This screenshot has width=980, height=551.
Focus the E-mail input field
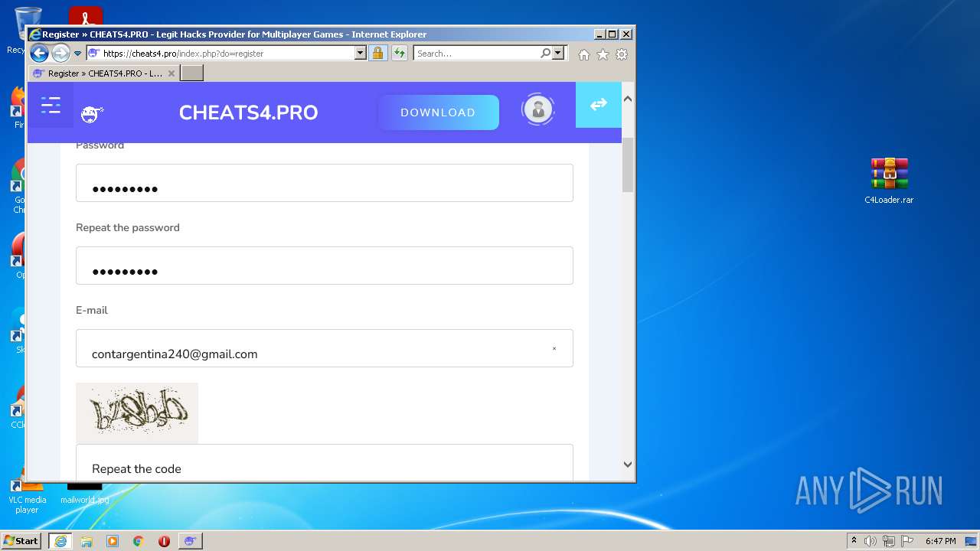(325, 348)
